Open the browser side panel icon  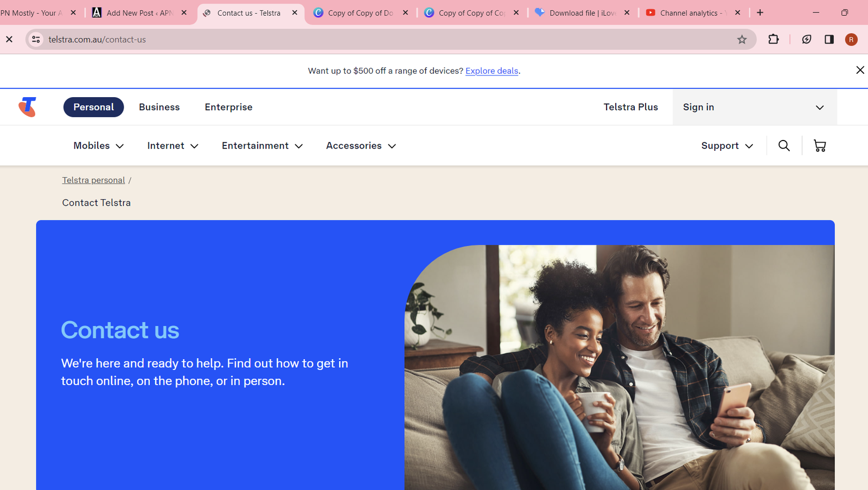point(829,39)
